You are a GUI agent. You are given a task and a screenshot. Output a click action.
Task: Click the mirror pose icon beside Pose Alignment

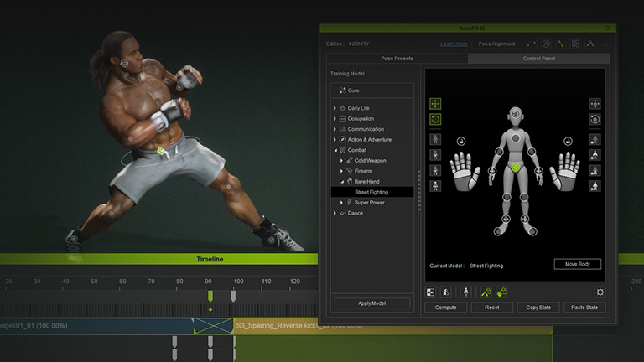coord(530,44)
